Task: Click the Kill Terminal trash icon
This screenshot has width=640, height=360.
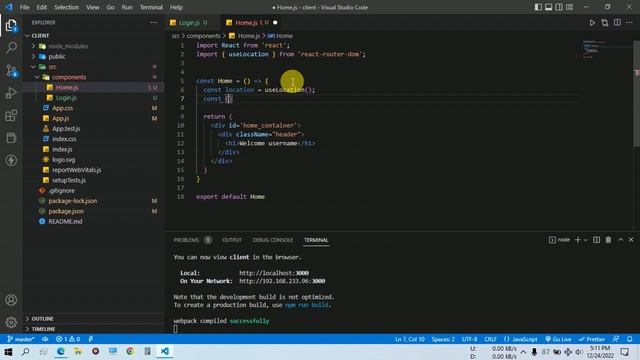Action: [608, 240]
